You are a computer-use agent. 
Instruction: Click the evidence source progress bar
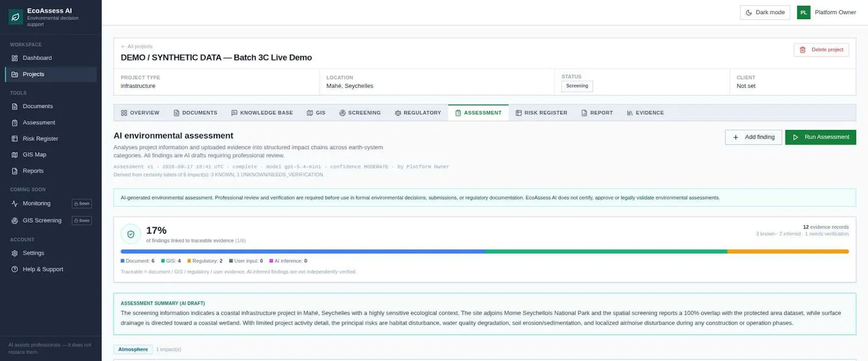point(484,252)
